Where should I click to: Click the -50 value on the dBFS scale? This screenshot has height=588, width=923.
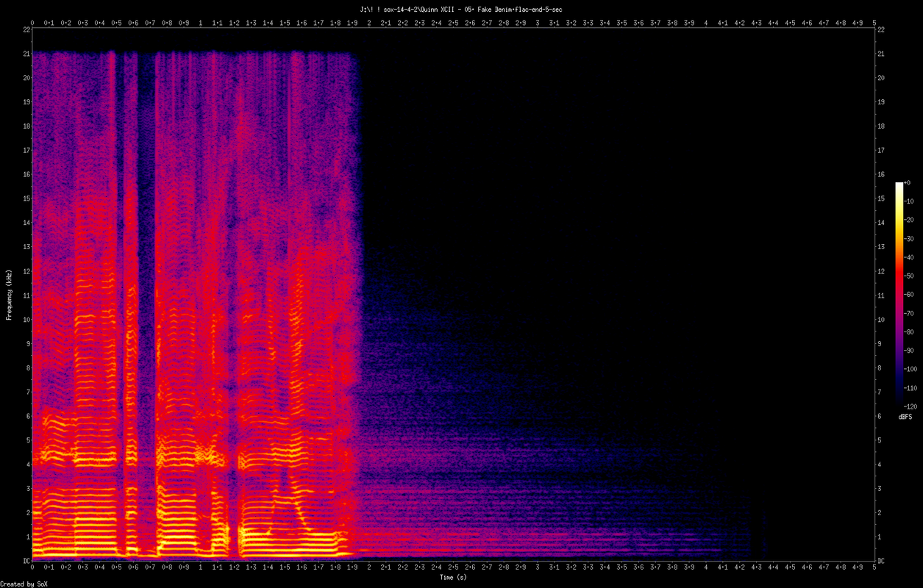click(910, 276)
